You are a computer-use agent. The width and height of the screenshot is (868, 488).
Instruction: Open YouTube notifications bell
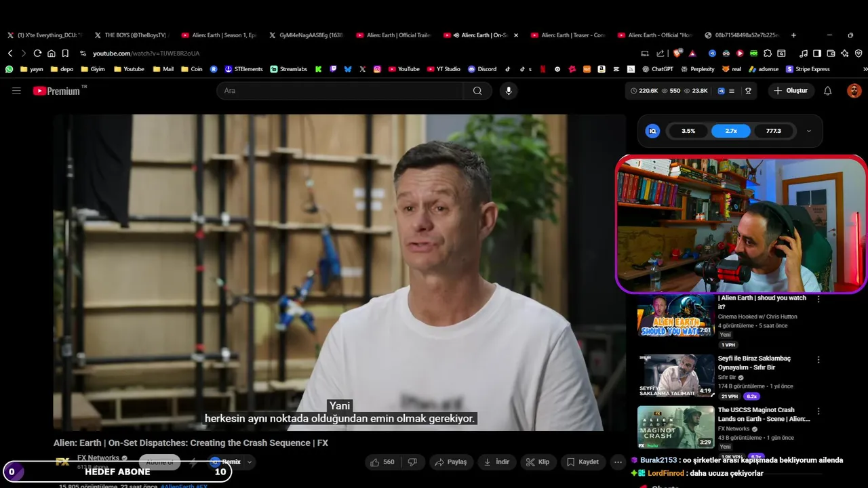tap(827, 91)
